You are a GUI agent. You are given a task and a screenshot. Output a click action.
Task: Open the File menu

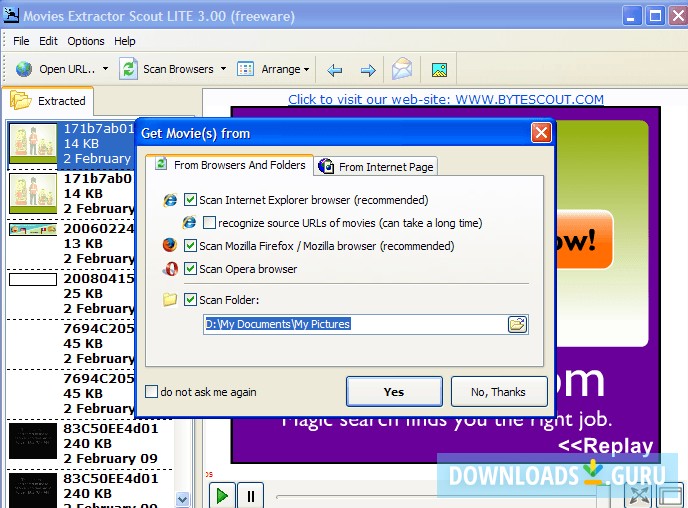point(21,41)
